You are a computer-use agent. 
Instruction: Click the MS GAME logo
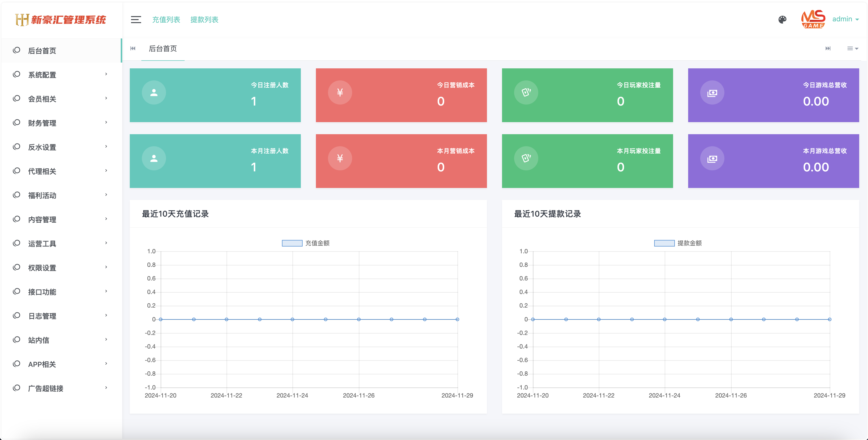(x=814, y=19)
